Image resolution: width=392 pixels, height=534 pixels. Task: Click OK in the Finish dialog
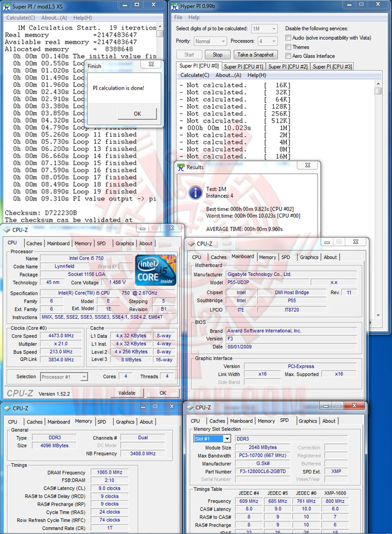pyautogui.click(x=137, y=114)
